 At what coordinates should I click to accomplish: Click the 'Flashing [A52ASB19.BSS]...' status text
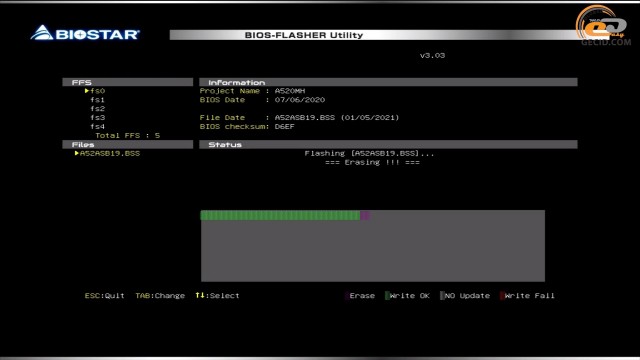click(x=369, y=153)
